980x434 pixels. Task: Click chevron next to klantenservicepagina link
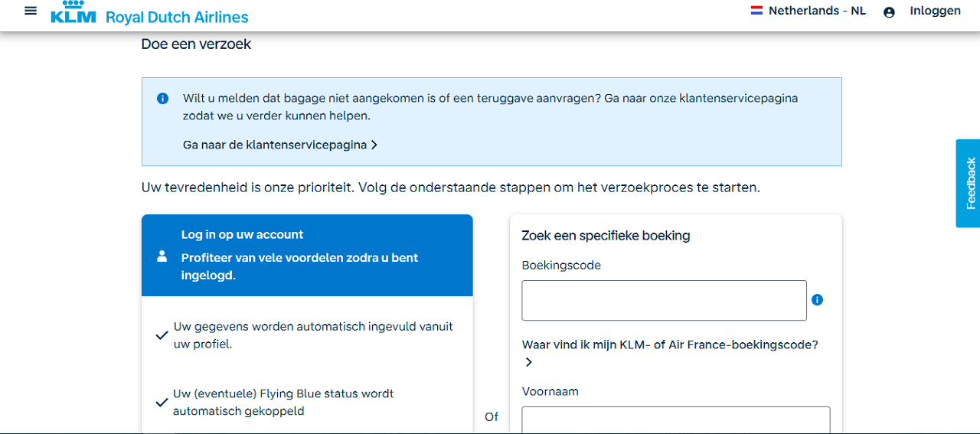pyautogui.click(x=374, y=145)
